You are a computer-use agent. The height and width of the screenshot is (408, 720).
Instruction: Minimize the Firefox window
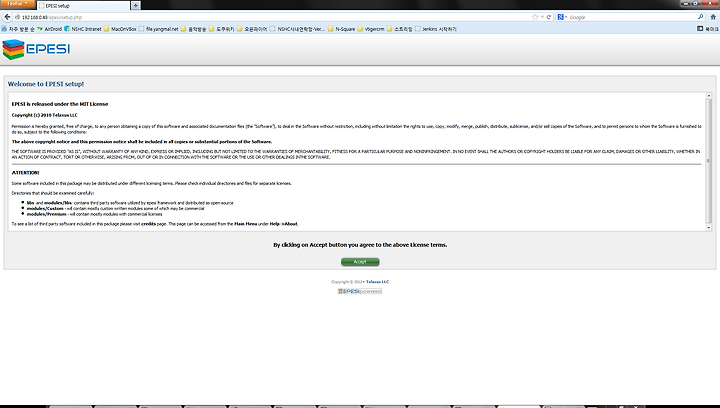coord(686,3)
